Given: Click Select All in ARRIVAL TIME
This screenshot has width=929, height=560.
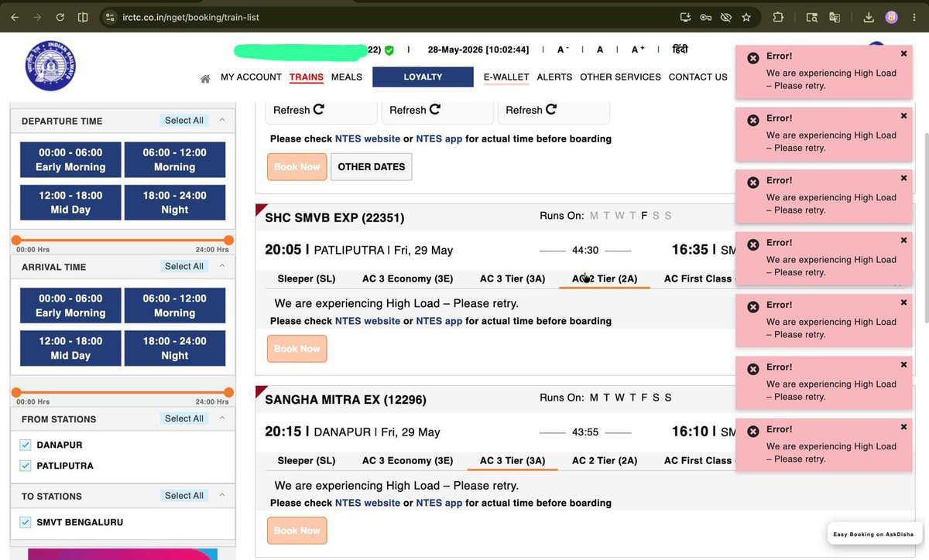Looking at the screenshot, I should [184, 266].
